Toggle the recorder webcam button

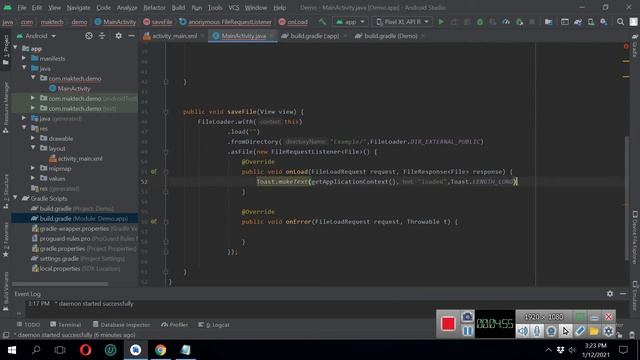[551, 331]
